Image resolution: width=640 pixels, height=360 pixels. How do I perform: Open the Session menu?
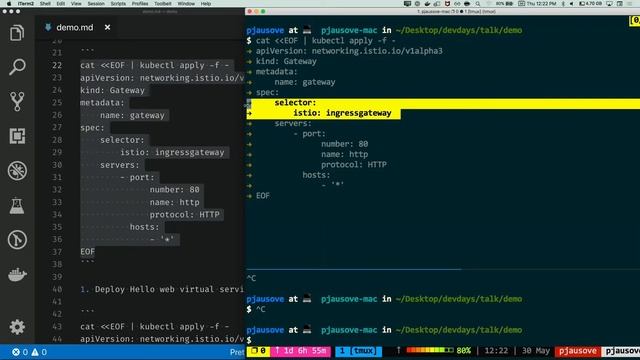coord(96,4)
